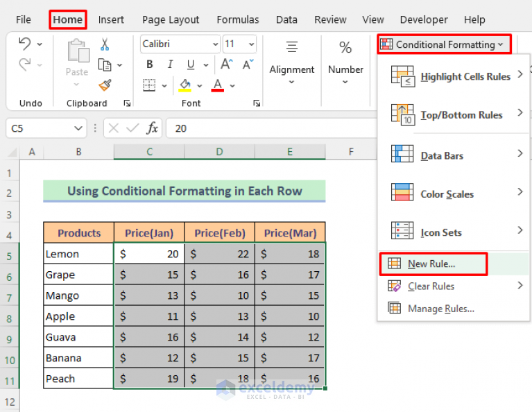Click the Conditional Formatting button

coord(444,44)
